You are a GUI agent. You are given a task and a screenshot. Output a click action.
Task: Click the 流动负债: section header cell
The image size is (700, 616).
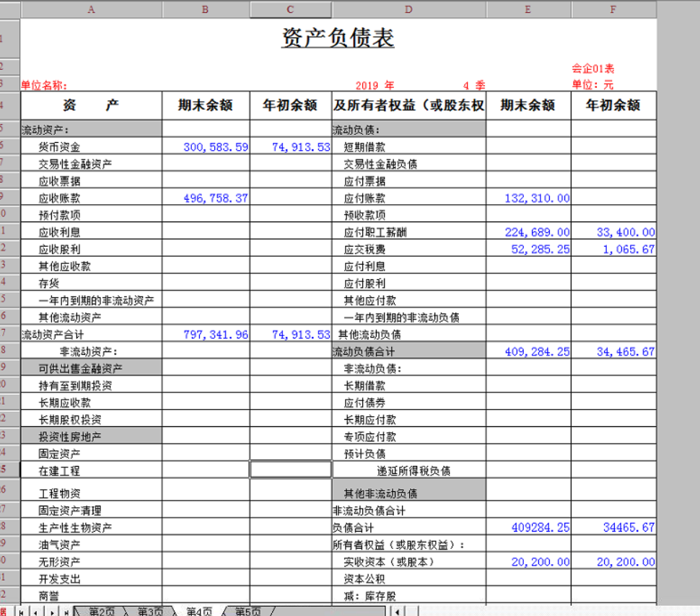pyautogui.click(x=409, y=130)
